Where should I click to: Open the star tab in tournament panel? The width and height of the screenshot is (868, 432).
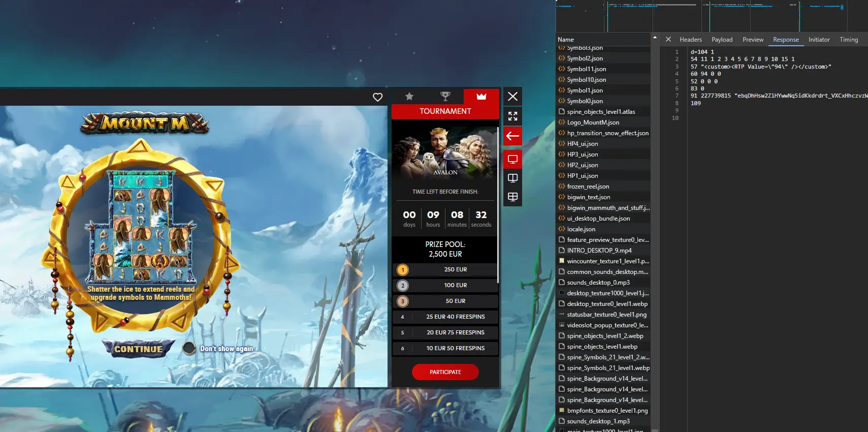(409, 96)
